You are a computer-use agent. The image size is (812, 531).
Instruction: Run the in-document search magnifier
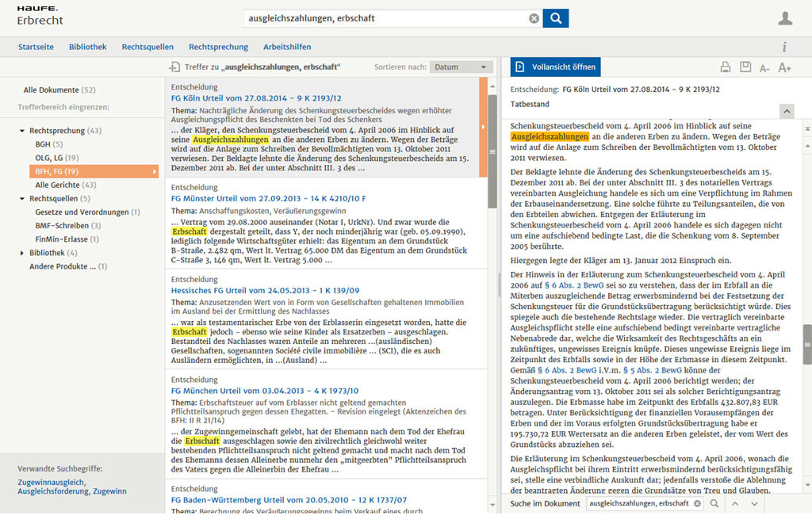714,503
